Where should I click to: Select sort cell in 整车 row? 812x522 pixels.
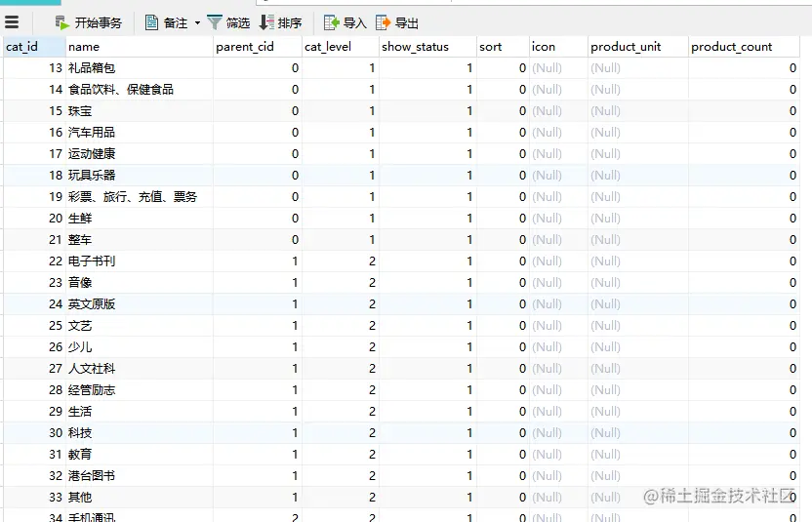pos(503,240)
